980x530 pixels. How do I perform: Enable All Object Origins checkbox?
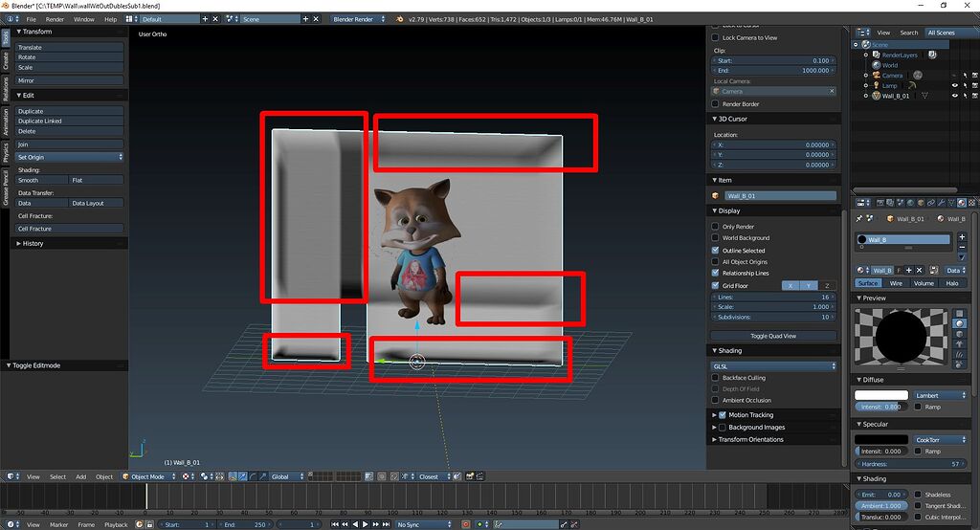point(715,262)
